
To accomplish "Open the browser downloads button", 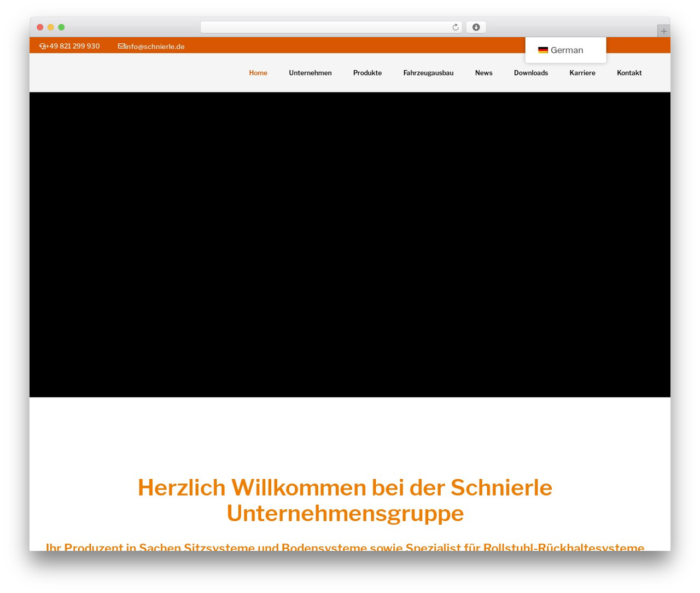I will (x=476, y=27).
